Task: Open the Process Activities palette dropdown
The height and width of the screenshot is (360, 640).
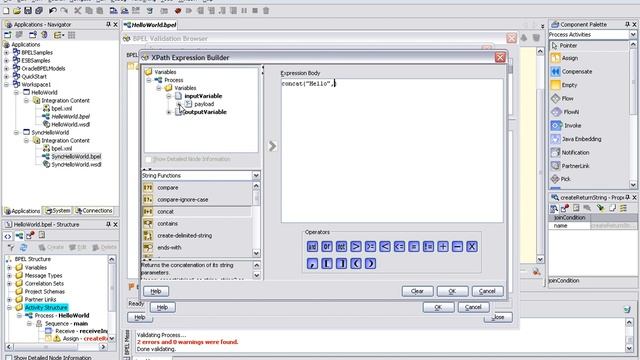Action: [633, 35]
